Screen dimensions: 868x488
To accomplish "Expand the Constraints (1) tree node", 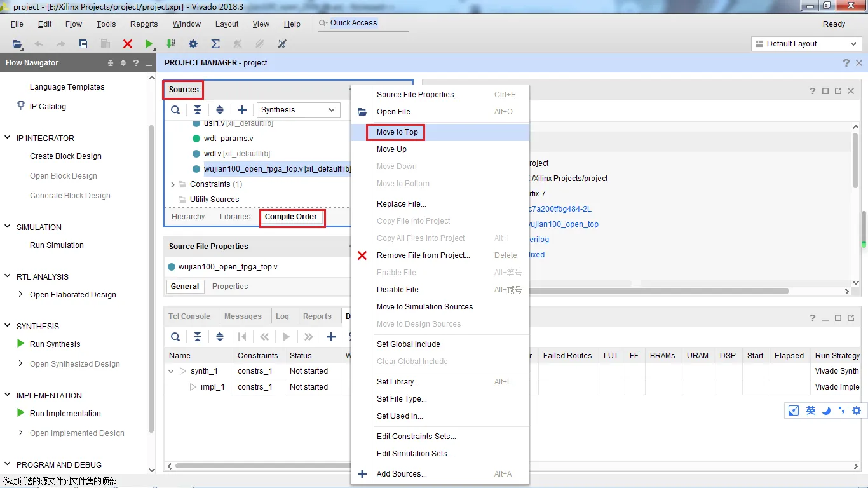I will 173,184.
